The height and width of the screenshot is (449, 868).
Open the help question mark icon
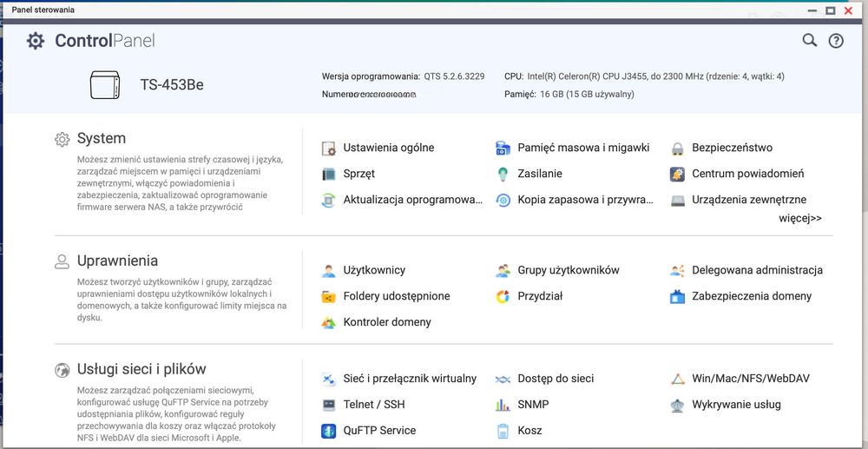click(836, 40)
